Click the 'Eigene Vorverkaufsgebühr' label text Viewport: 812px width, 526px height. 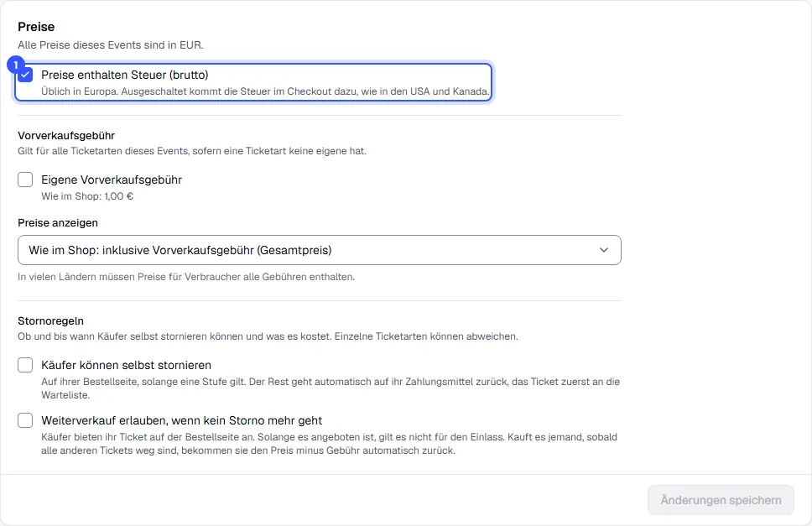(x=112, y=180)
